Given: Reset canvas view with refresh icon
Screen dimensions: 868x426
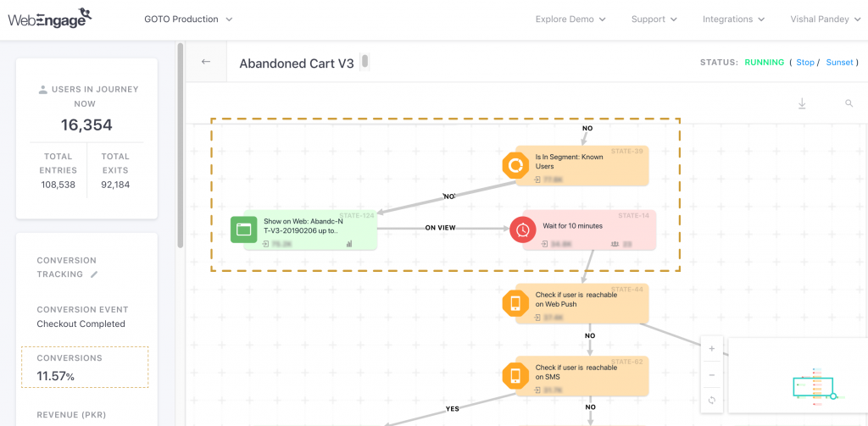Looking at the screenshot, I should click(711, 400).
